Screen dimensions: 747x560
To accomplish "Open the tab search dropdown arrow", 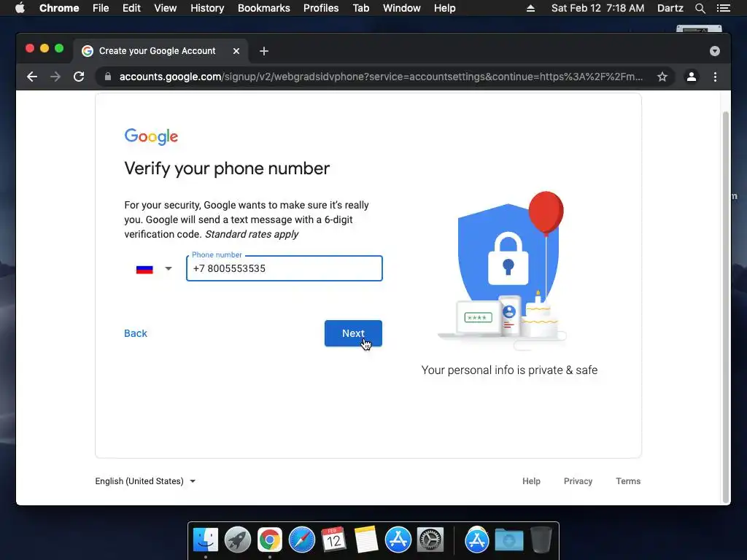I will [x=715, y=51].
